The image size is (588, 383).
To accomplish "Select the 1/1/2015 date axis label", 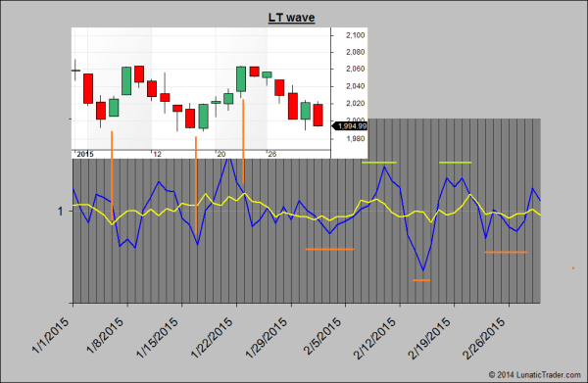I will pyautogui.click(x=51, y=335).
